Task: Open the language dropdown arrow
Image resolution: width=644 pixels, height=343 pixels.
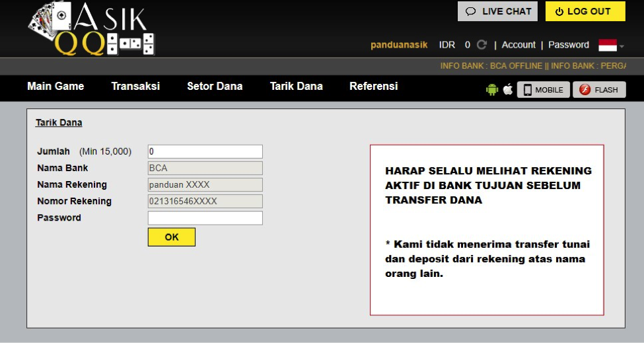Action: (x=622, y=46)
